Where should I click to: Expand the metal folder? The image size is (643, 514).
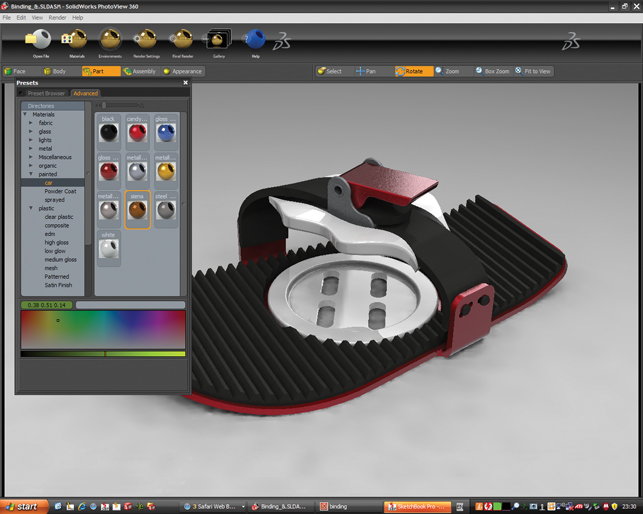31,148
